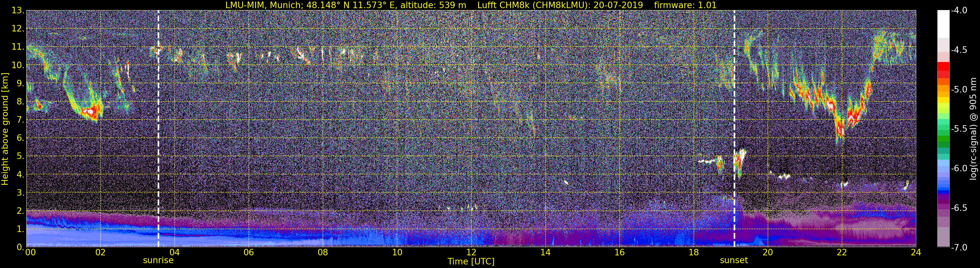Click the colorbar tick label -4.0
Screen dimensions: 980x268
(959, 11)
